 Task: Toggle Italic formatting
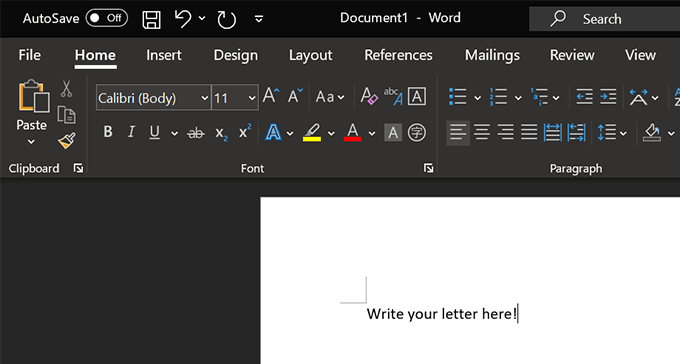coord(131,132)
